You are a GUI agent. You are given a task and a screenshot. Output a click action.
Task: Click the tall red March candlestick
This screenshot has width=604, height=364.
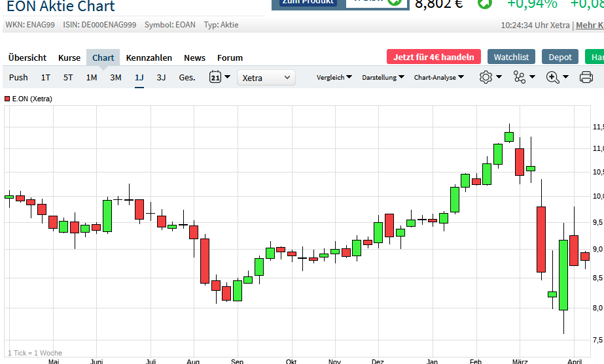click(541, 239)
